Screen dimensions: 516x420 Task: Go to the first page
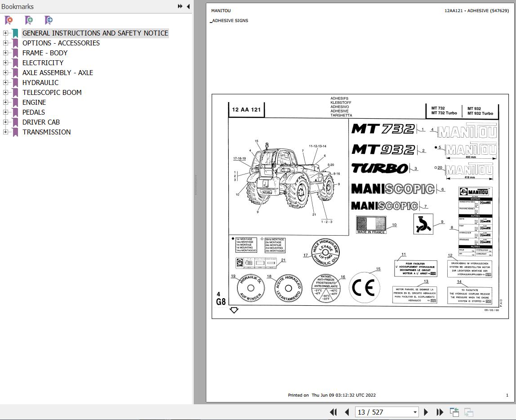(x=333, y=412)
